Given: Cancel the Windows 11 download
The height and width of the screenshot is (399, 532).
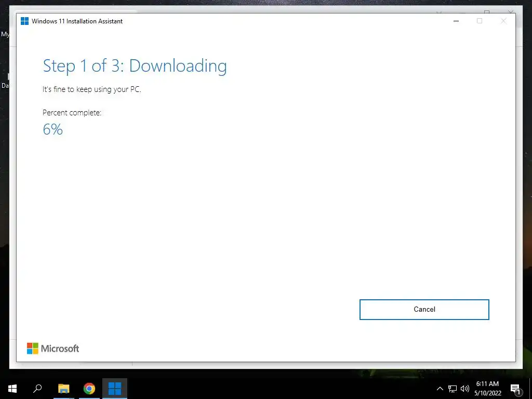Looking at the screenshot, I should click(424, 310).
